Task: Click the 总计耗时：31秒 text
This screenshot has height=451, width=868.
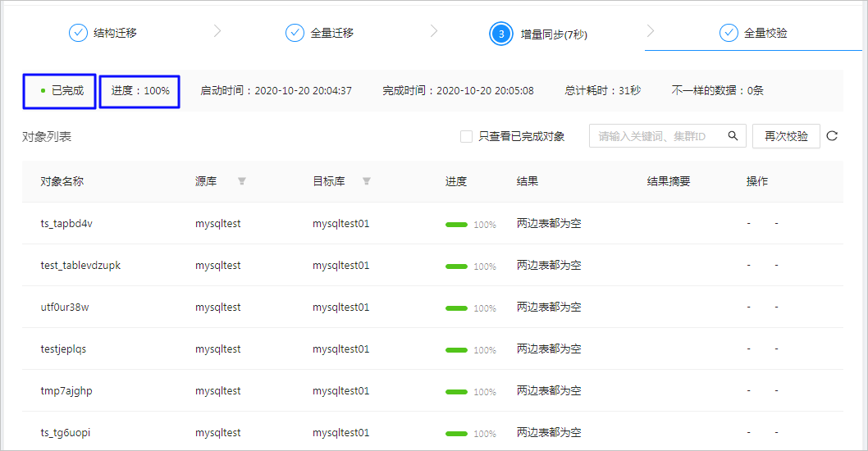Action: pos(603,90)
